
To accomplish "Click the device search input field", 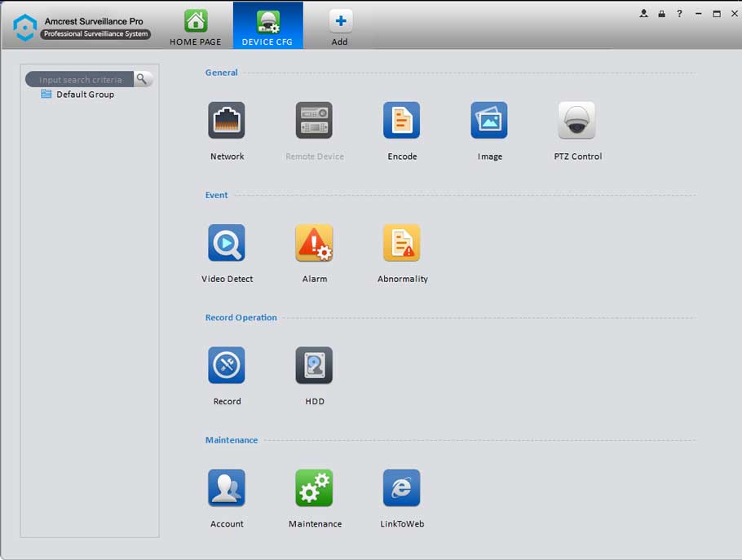I will [80, 80].
